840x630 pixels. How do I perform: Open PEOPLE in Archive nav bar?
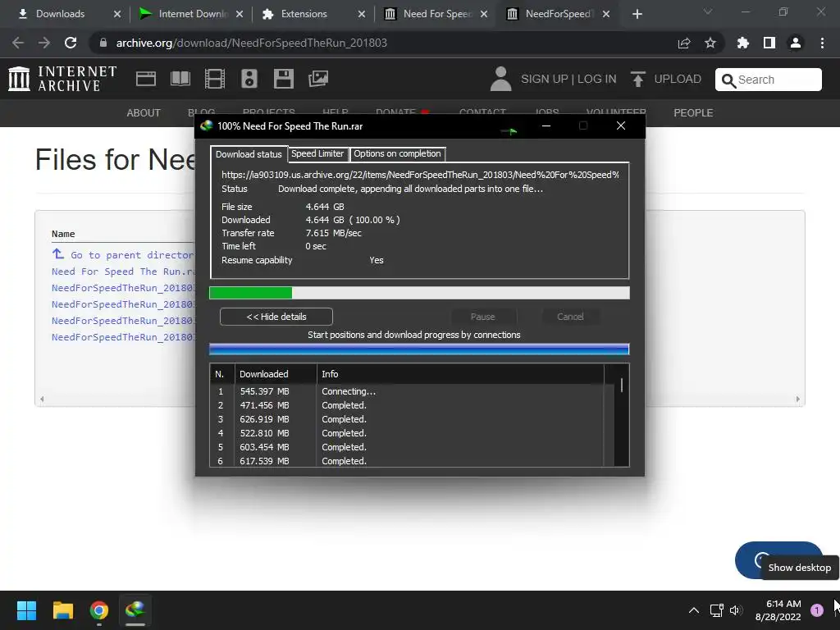coord(693,113)
